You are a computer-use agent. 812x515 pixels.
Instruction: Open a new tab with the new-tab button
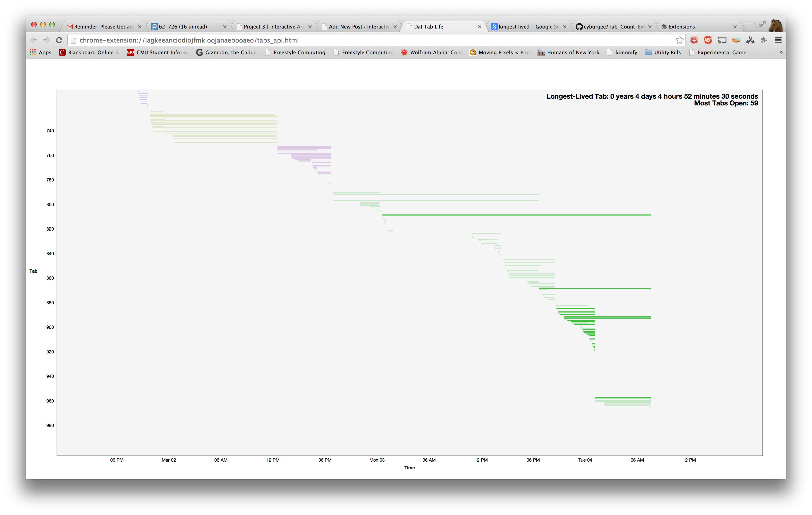[x=750, y=27]
